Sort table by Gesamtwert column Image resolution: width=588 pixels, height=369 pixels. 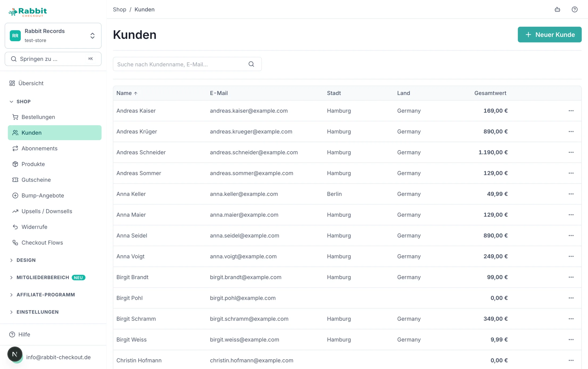coord(490,93)
